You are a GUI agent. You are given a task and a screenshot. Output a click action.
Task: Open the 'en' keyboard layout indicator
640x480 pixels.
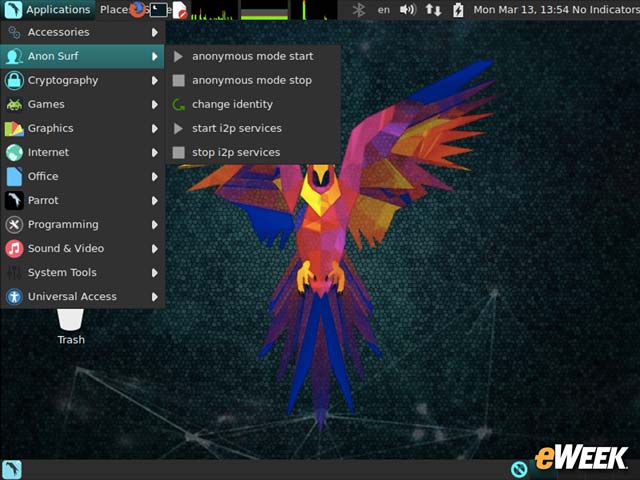click(383, 9)
